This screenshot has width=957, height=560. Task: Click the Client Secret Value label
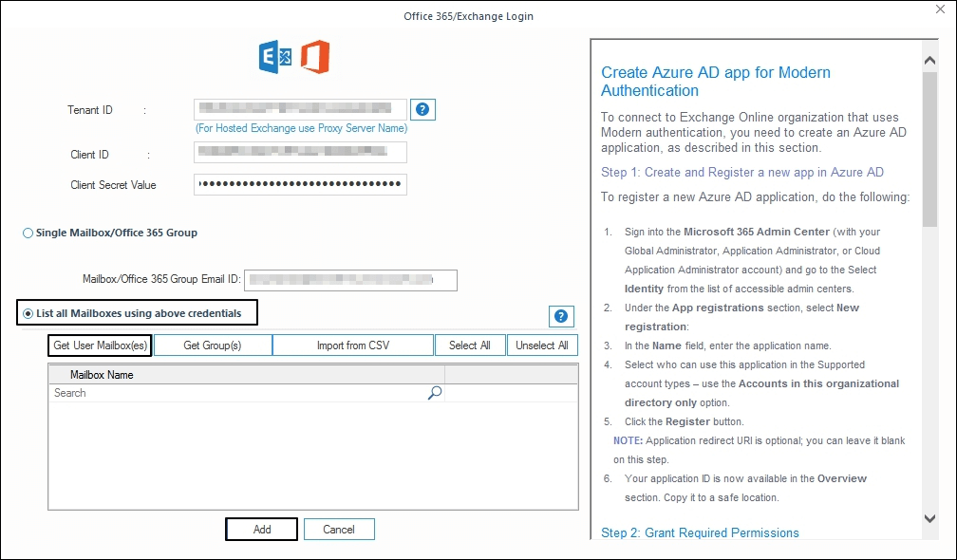click(113, 185)
